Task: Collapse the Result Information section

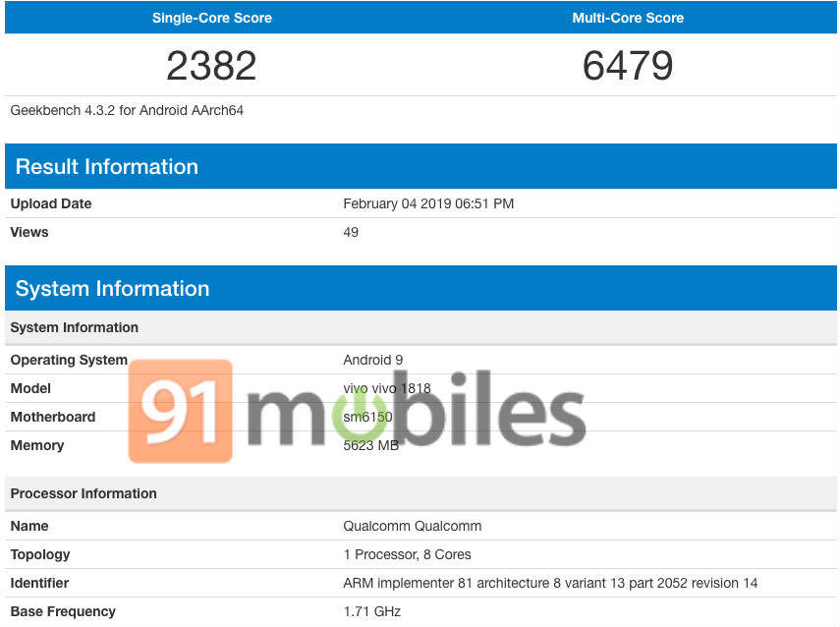Action: tap(106, 166)
